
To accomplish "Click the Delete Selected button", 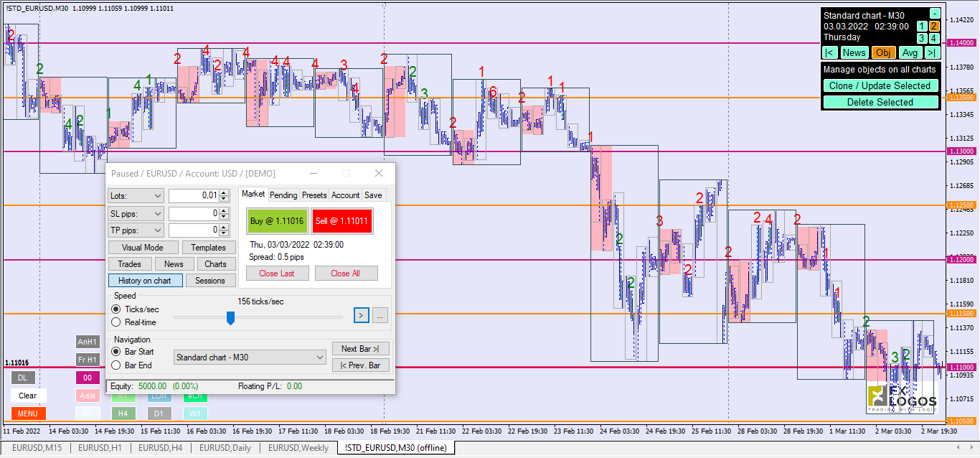I will coord(880,102).
